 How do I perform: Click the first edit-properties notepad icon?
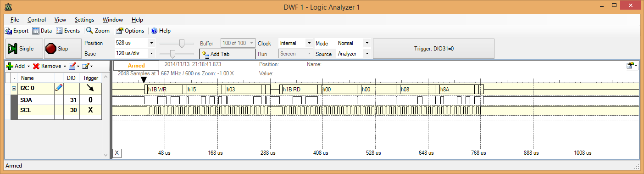[x=72, y=66]
